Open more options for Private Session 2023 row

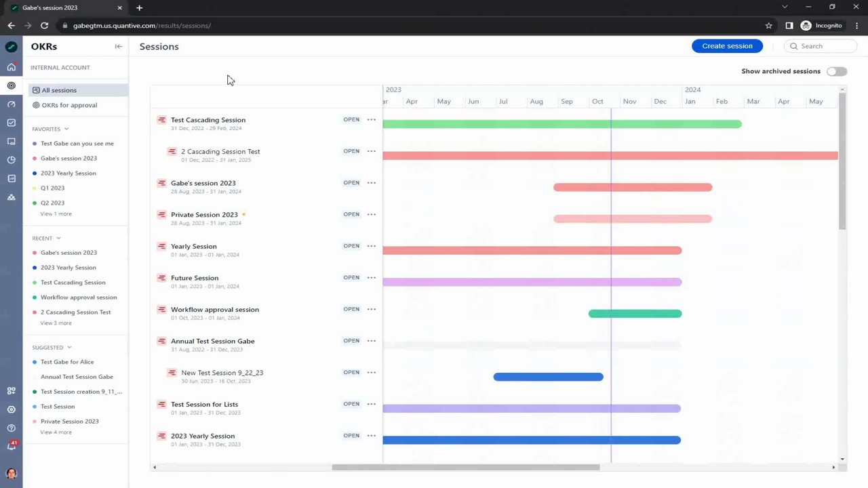[372, 214]
